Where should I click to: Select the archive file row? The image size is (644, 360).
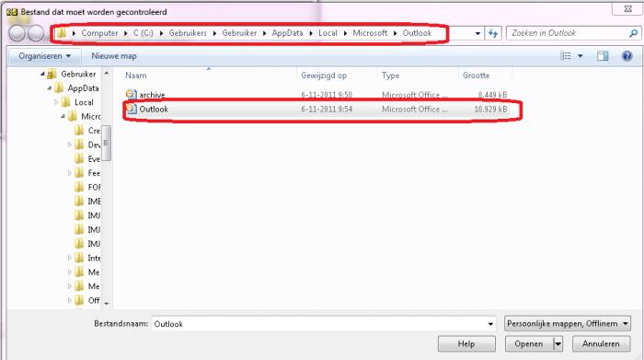(x=316, y=95)
